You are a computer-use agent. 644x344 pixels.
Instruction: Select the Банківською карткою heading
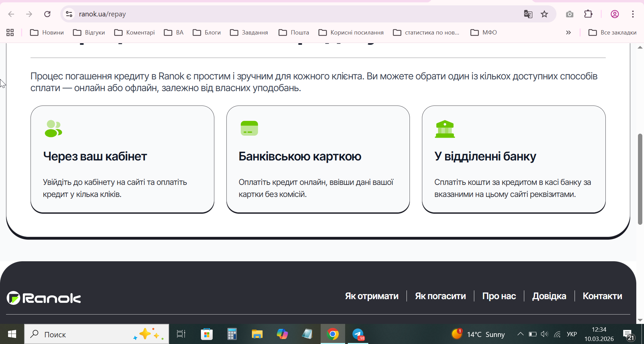coord(300,156)
